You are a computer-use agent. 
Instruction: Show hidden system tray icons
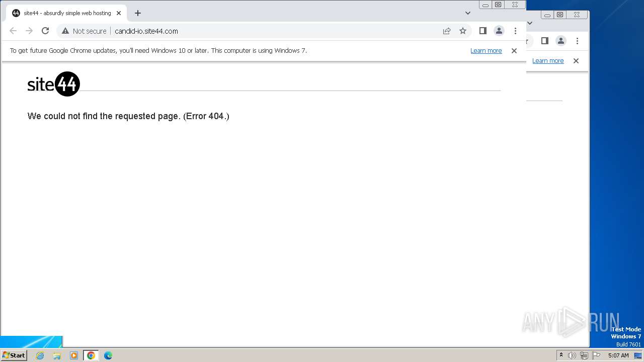(x=561, y=355)
